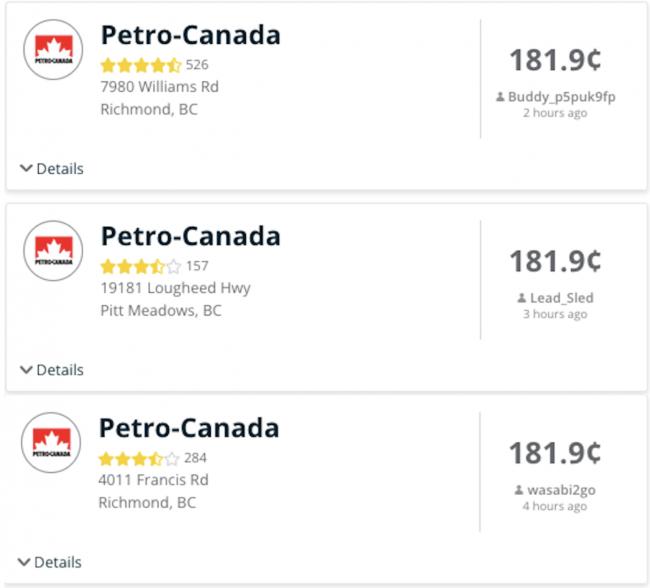This screenshot has height=588, width=650.
Task: Open Petro-Canada title in Pitt Meadows
Action: pos(191,236)
